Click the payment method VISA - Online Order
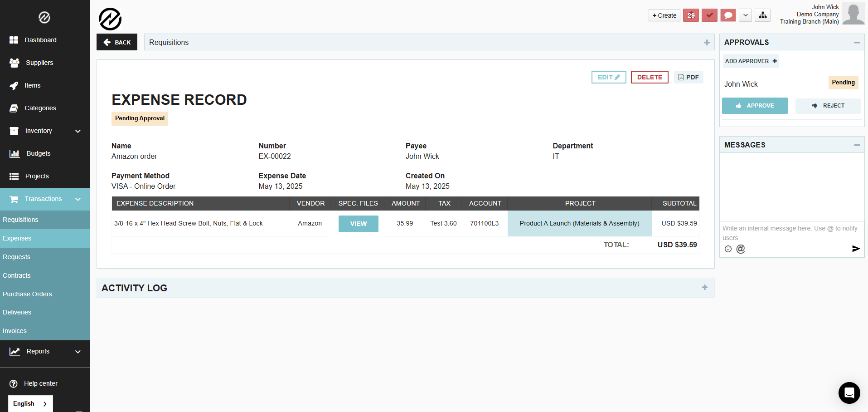The image size is (868, 412). (143, 186)
